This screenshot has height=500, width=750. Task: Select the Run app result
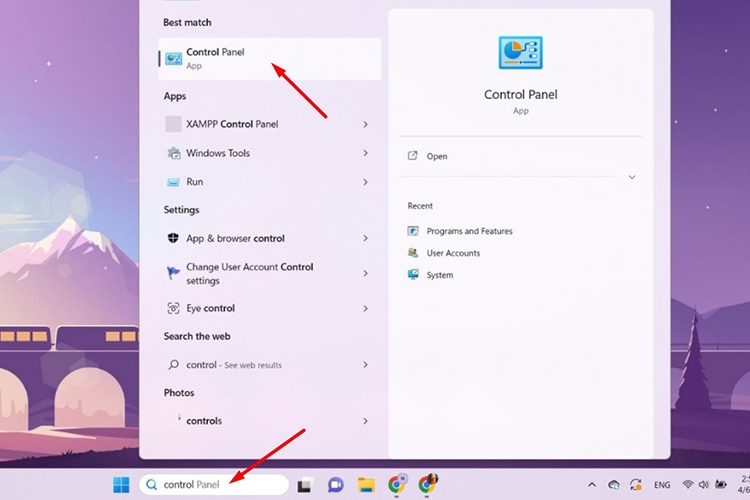(194, 182)
